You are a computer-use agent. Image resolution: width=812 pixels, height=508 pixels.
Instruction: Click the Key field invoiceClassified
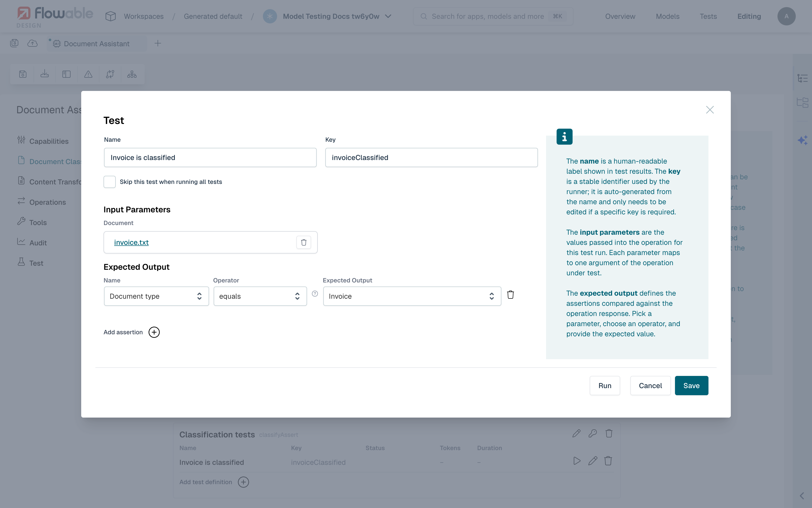point(431,157)
